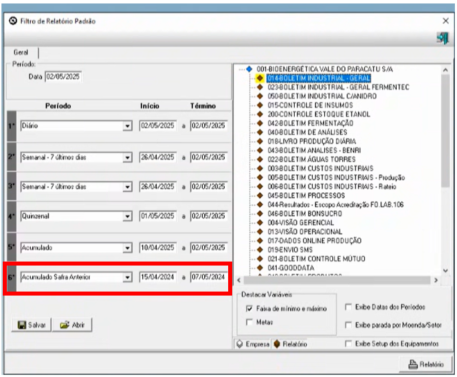The height and width of the screenshot is (377, 457).
Task: Close the Filtro de Relatório Padrão window
Action: pyautogui.click(x=446, y=21)
